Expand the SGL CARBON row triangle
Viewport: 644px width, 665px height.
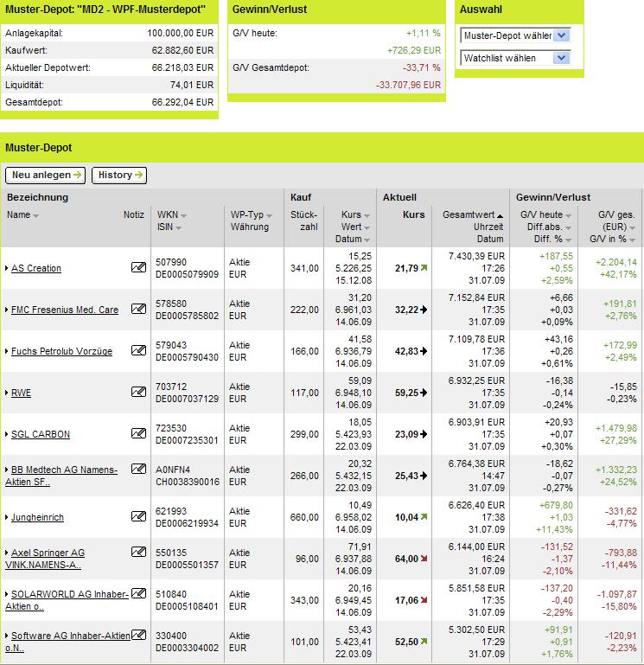pos(7,434)
